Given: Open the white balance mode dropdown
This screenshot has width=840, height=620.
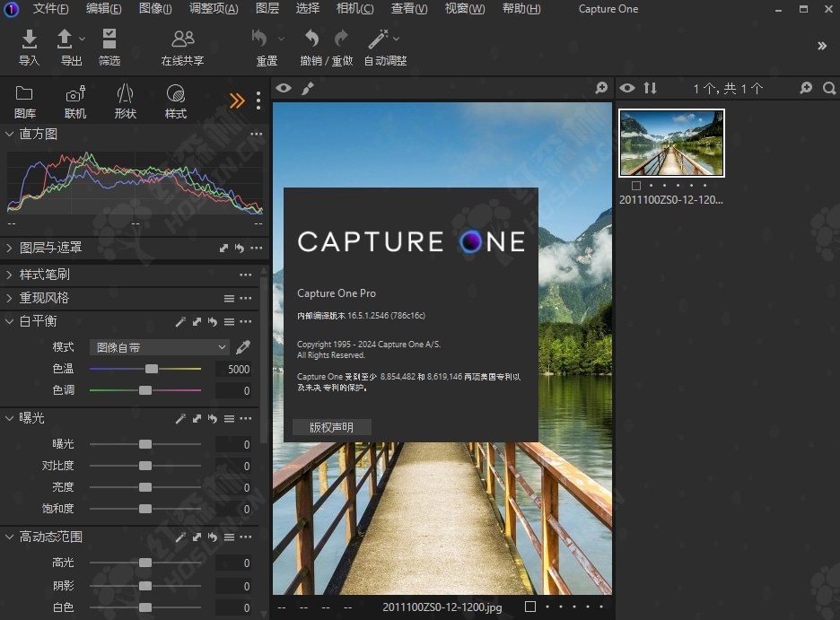Looking at the screenshot, I should pyautogui.click(x=160, y=347).
